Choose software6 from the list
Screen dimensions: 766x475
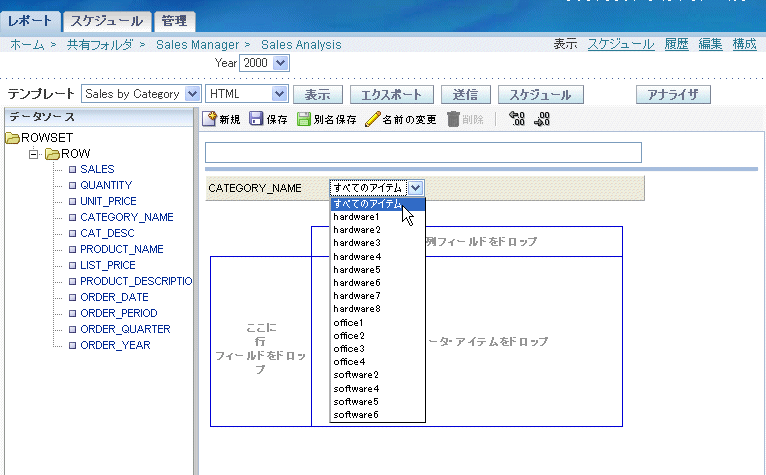coord(377,415)
